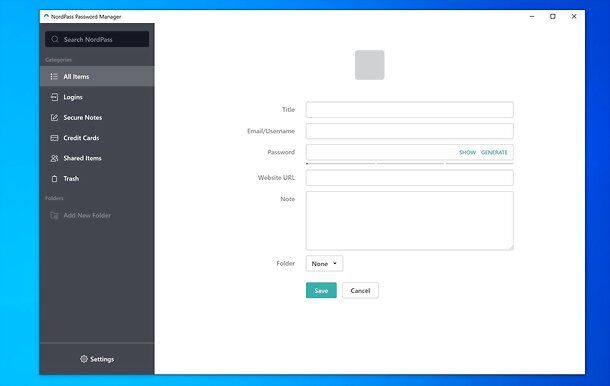This screenshot has height=386, width=610.
Task: Open the Logins category
Action: (97, 97)
